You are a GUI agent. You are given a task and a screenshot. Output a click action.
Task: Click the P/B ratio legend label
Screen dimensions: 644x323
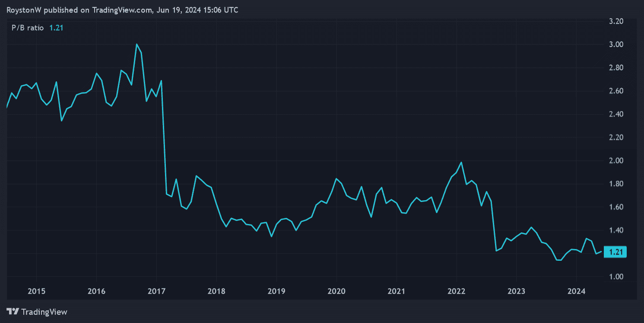click(x=28, y=28)
